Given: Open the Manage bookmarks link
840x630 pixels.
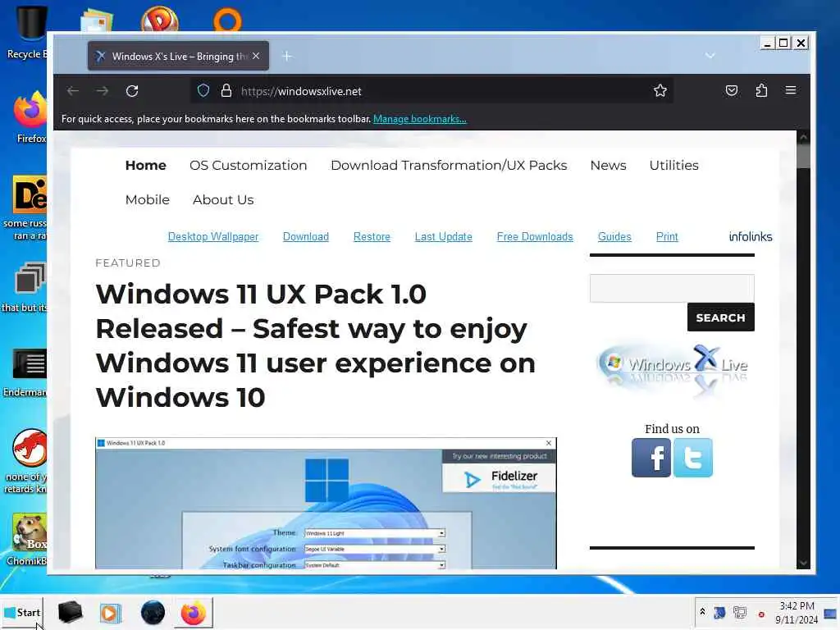Looking at the screenshot, I should [x=419, y=119].
